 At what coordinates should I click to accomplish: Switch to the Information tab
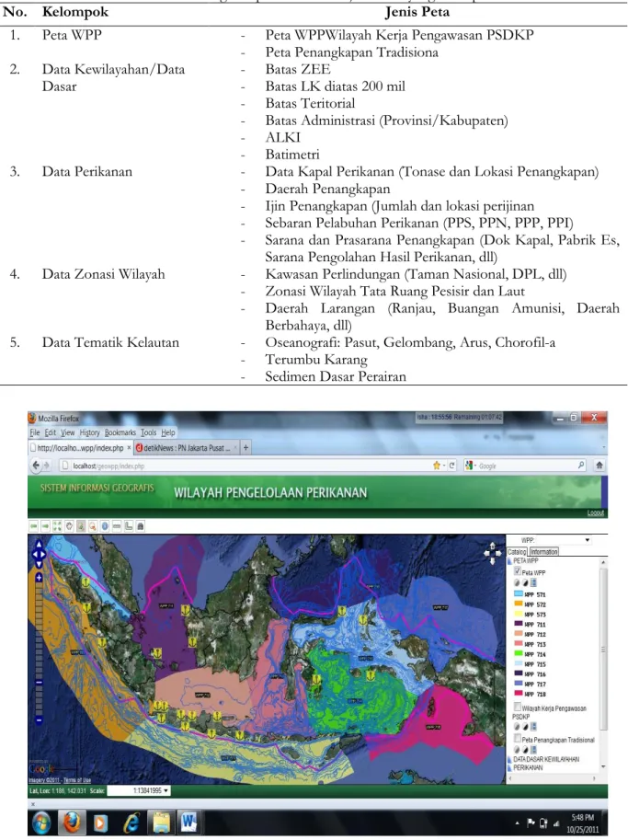[544, 551]
